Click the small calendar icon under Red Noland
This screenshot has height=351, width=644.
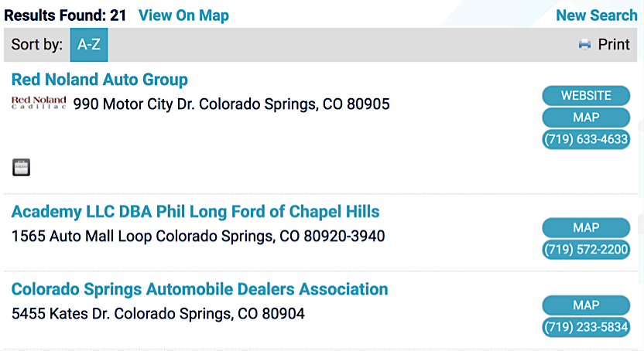point(22,167)
